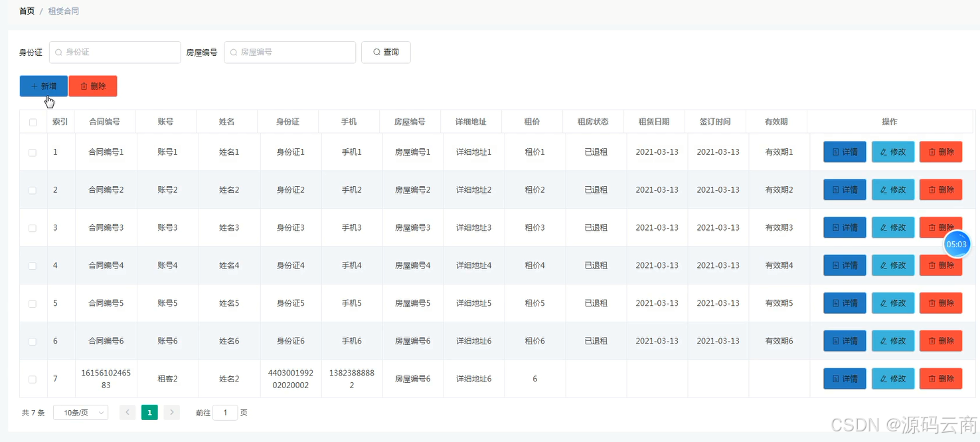Toggle the select-all checkbox in table header
This screenshot has width=980, height=442.
click(x=33, y=122)
